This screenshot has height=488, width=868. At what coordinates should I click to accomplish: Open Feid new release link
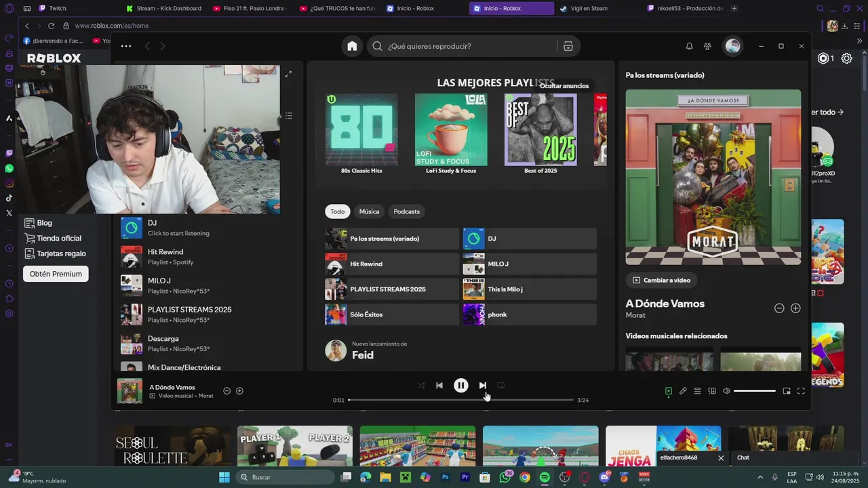(x=363, y=355)
